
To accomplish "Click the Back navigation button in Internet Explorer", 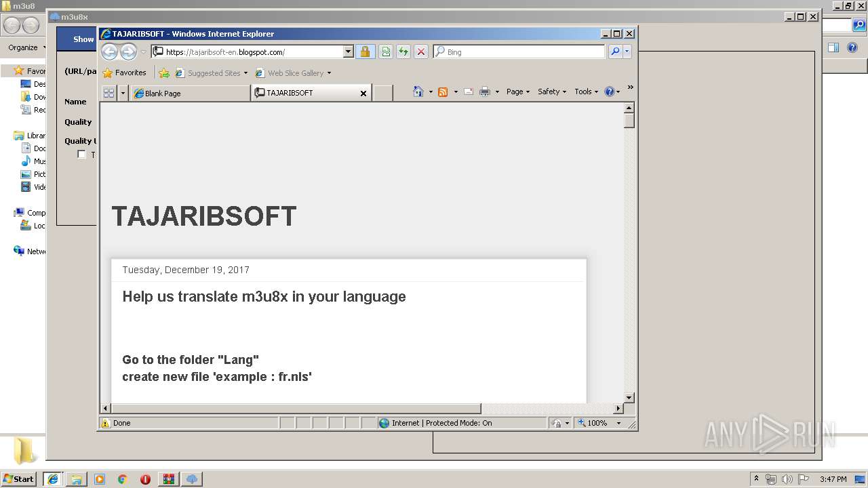I will click(x=109, y=52).
